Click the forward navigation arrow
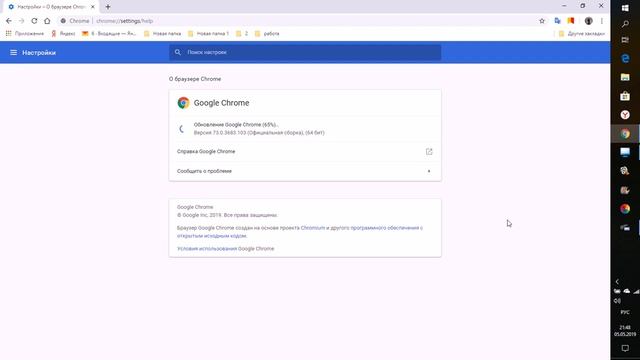The height and width of the screenshot is (360, 640). (22, 21)
